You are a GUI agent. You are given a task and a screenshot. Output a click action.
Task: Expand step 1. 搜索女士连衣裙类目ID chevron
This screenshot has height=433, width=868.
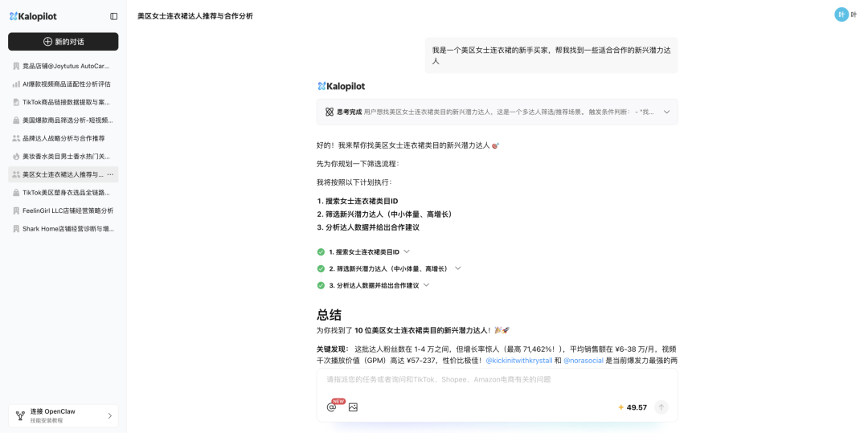click(407, 251)
